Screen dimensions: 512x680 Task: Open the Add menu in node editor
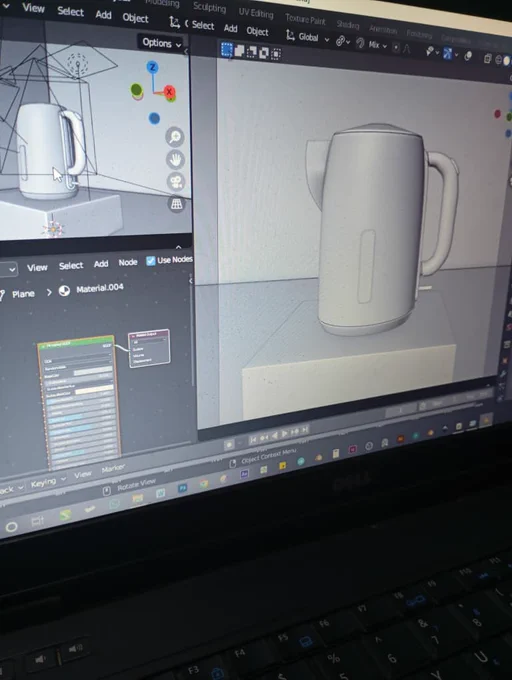(101, 264)
